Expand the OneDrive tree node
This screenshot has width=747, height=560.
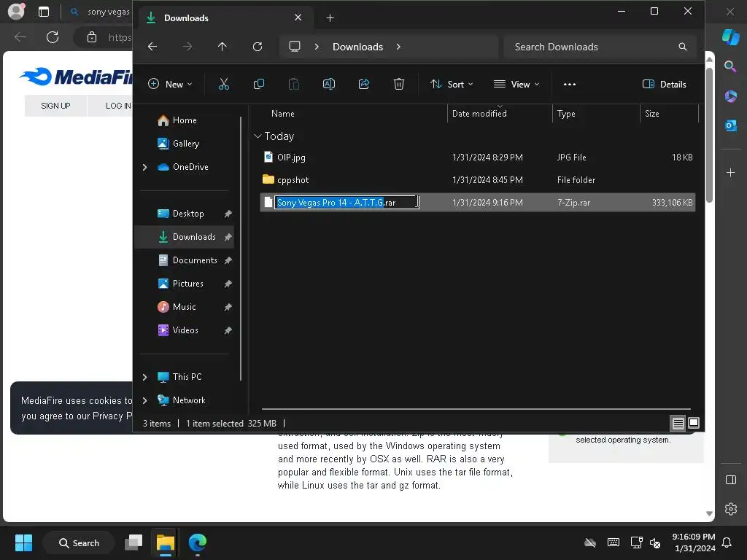145,167
